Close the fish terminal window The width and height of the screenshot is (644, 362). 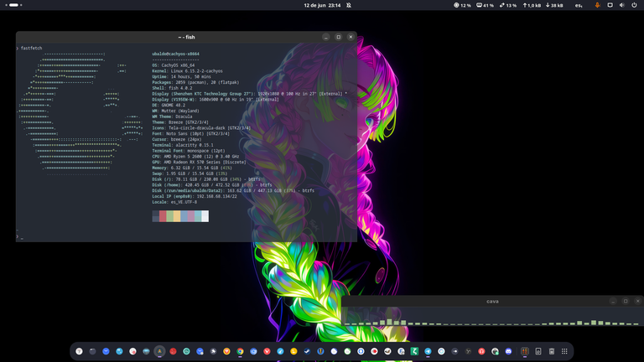click(x=351, y=37)
